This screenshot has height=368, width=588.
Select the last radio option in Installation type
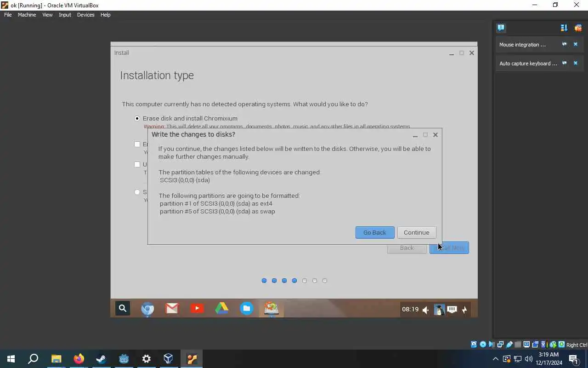coord(137,192)
